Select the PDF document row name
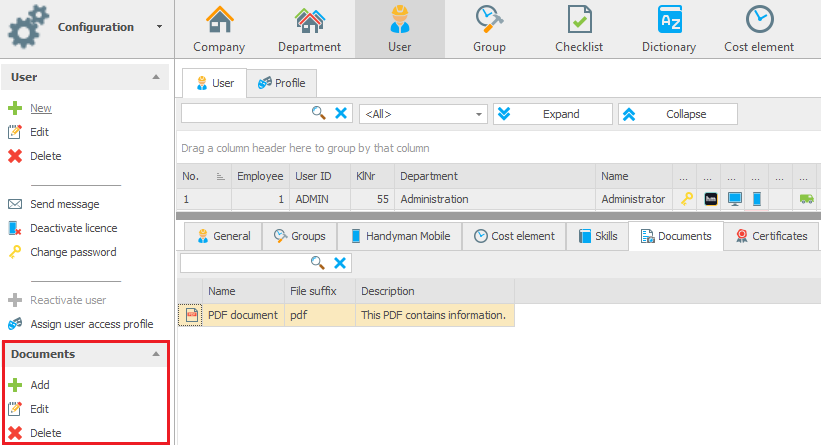The image size is (821, 445). (243, 315)
